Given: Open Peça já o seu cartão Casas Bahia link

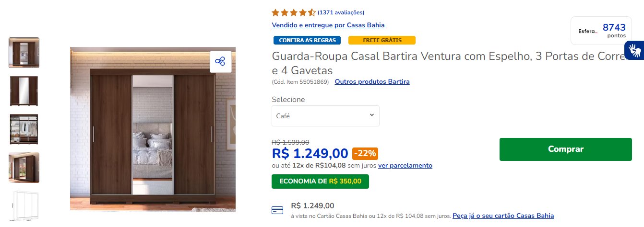Looking at the screenshot, I should (503, 216).
